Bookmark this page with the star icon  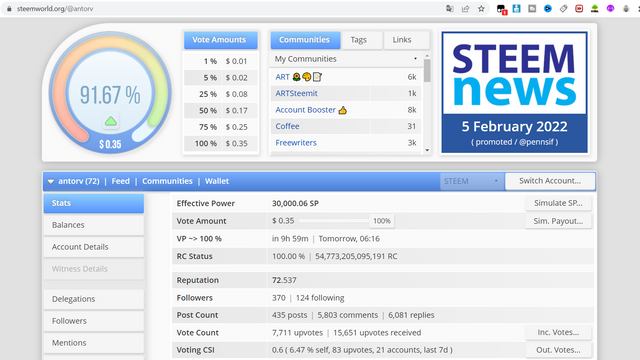click(481, 9)
